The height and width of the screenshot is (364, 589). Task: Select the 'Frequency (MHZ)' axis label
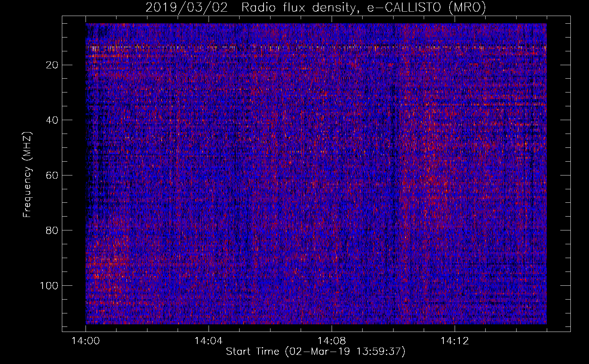point(27,174)
